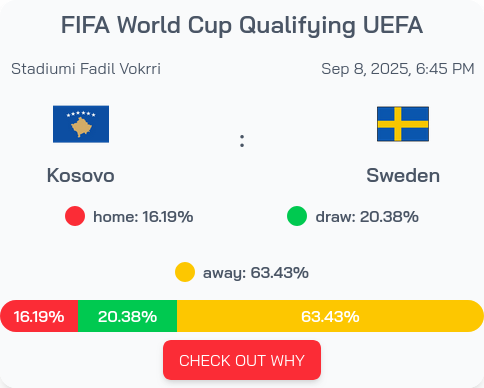Click the Kosovo flag icon
The image size is (484, 388).
pyautogui.click(x=81, y=124)
